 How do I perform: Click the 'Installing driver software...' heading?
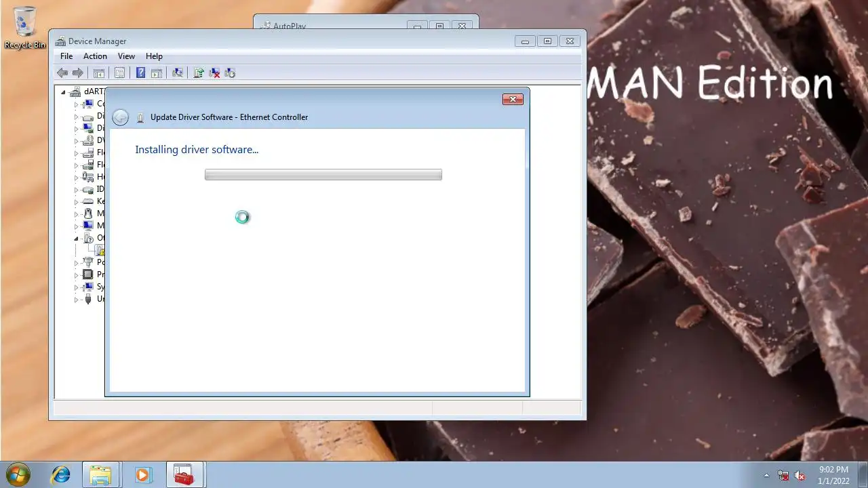[197, 150]
